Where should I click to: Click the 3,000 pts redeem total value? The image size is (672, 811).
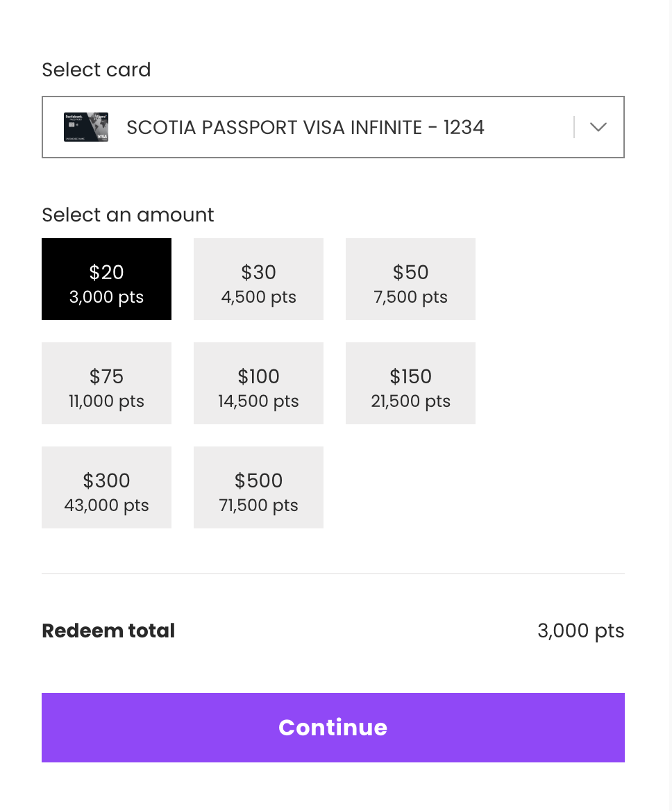click(580, 630)
